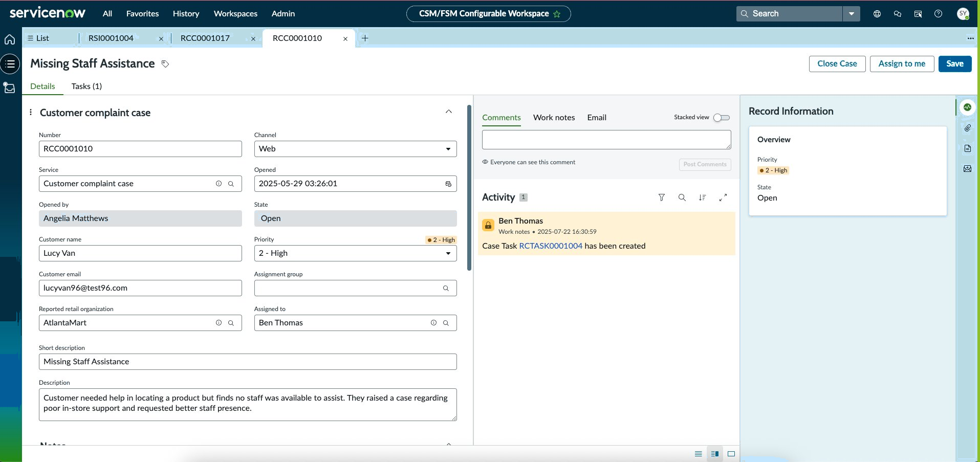
Task: Save the case record
Action: tap(955, 64)
